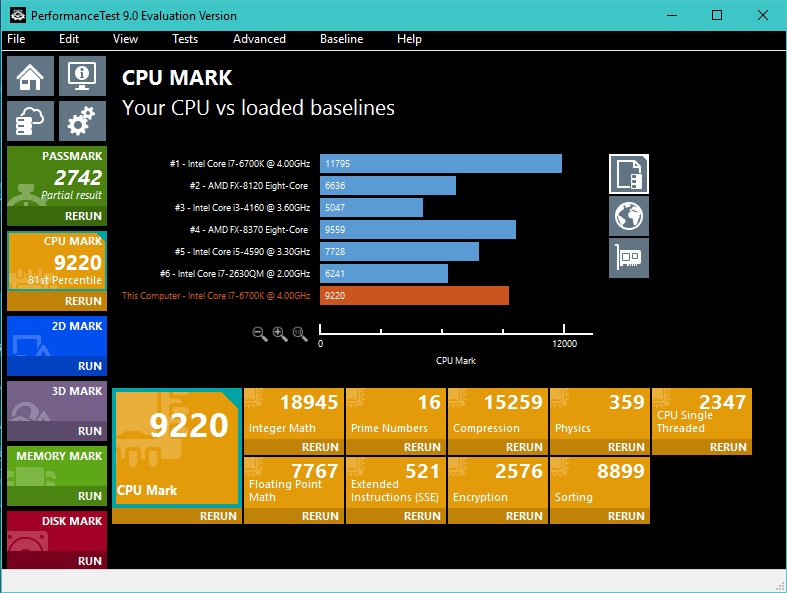Select the PASSMARK 2742 sidebar tile

pyautogui.click(x=57, y=177)
